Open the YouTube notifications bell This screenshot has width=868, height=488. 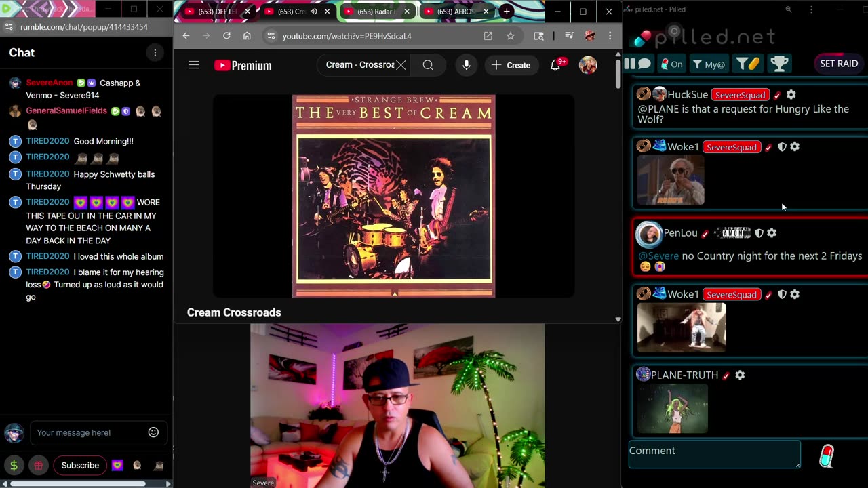tap(555, 65)
